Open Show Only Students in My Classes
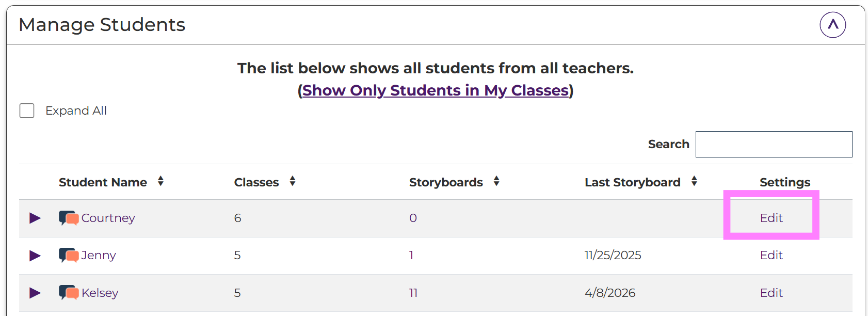The image size is (868, 316). [435, 90]
